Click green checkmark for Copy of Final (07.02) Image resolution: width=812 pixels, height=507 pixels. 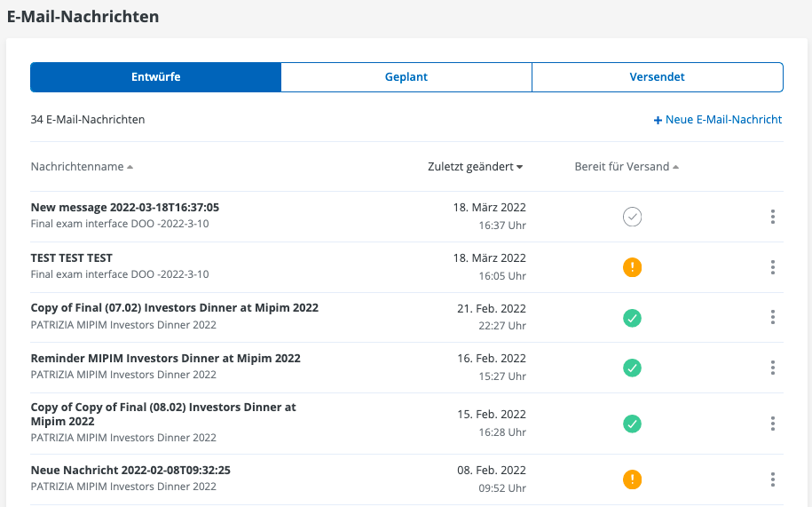pos(632,317)
